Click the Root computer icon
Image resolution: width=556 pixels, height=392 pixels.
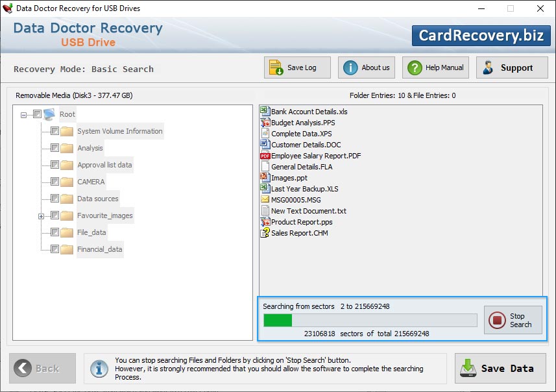click(x=49, y=114)
